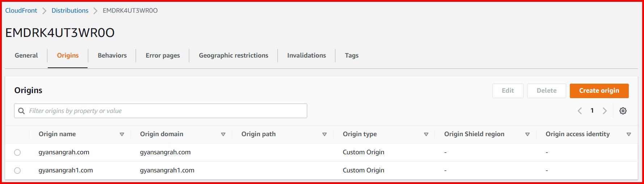Screen dimensions: 644x184
Task: Open the Geographic restrictions tab
Action: [233, 55]
